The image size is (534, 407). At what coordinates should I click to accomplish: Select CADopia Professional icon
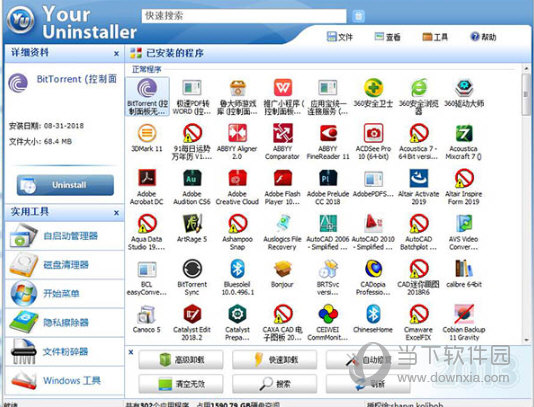[x=373, y=269]
